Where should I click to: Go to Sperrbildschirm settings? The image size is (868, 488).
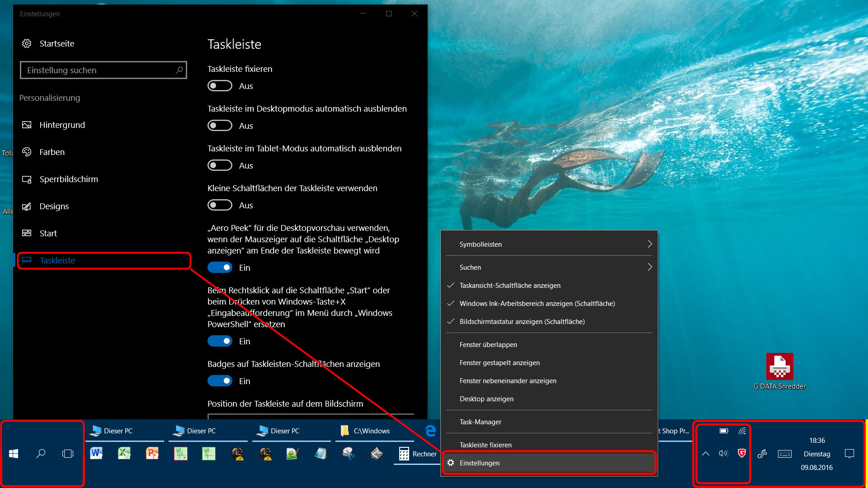point(68,179)
